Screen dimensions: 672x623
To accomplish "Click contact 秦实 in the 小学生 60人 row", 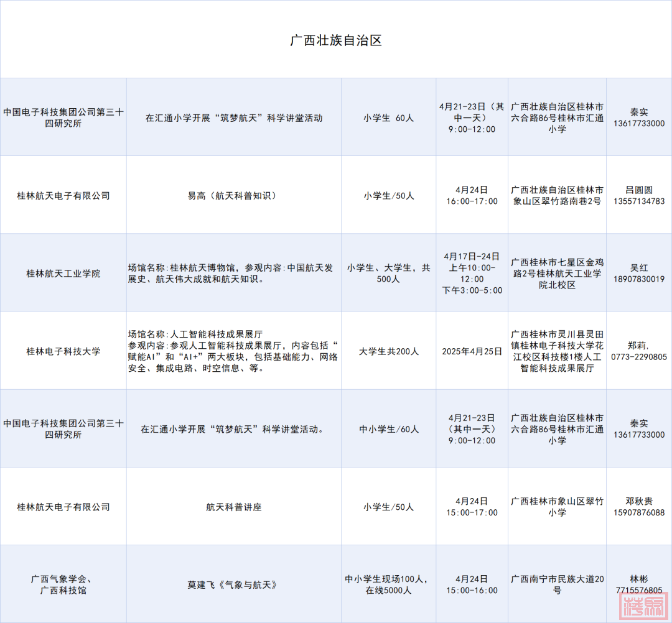I will [x=639, y=118].
